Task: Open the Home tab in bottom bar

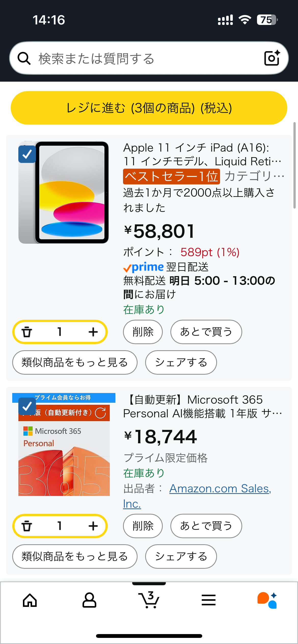Action: coord(30,600)
